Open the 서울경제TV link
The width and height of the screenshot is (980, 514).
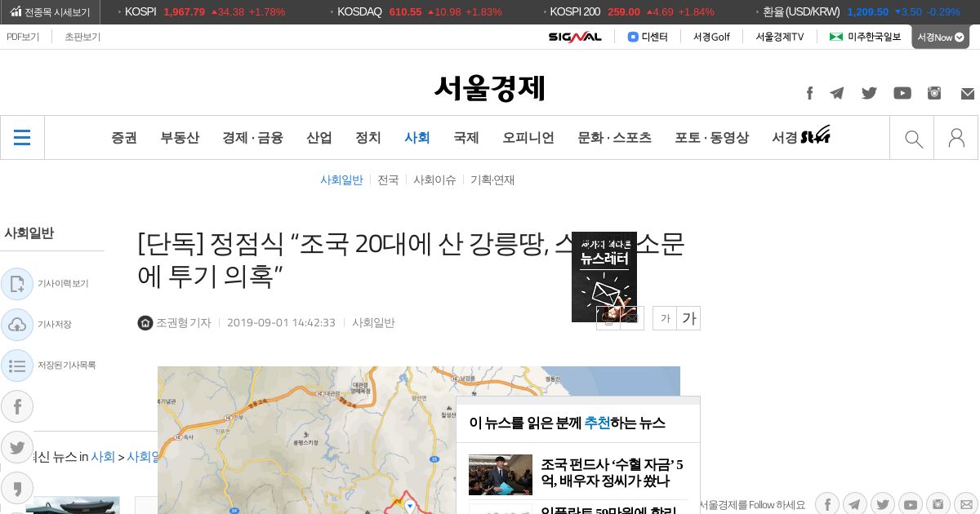[779, 37]
